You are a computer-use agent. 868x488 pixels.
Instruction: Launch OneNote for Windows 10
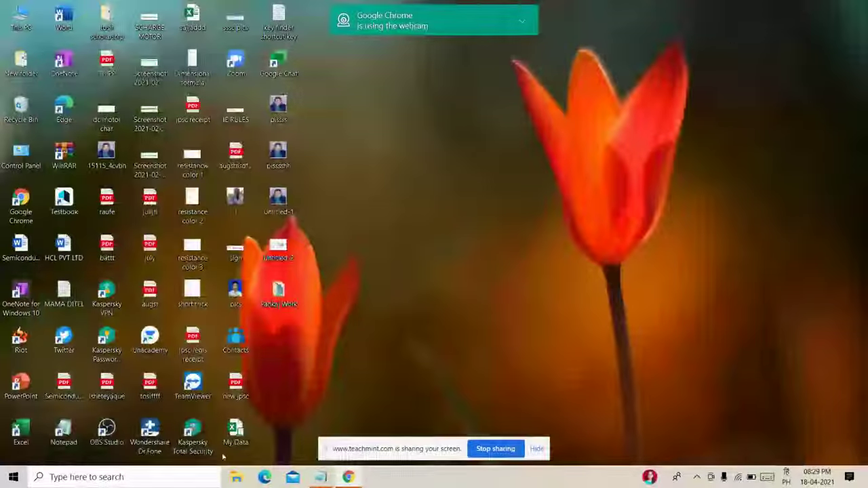point(21,299)
